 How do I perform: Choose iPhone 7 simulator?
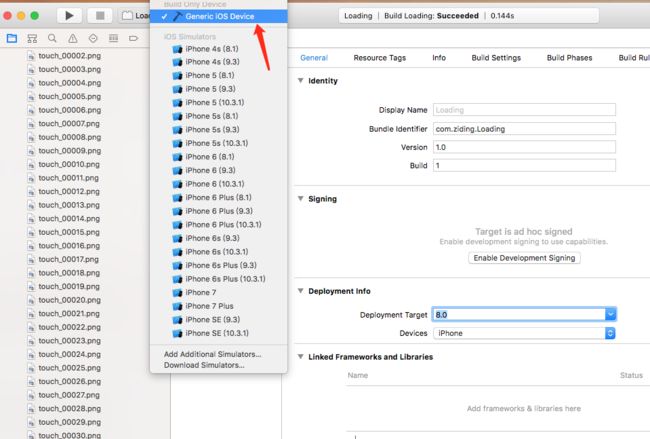tap(201, 292)
